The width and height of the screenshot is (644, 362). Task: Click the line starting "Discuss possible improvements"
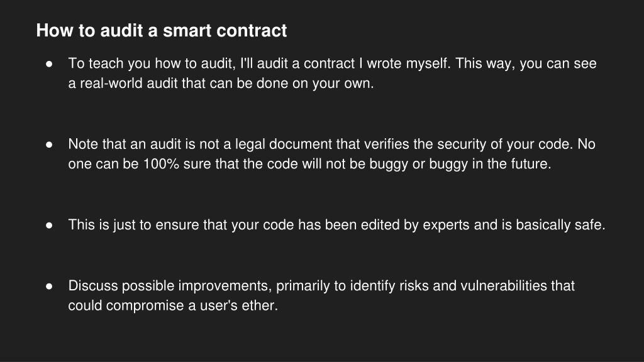(321, 286)
